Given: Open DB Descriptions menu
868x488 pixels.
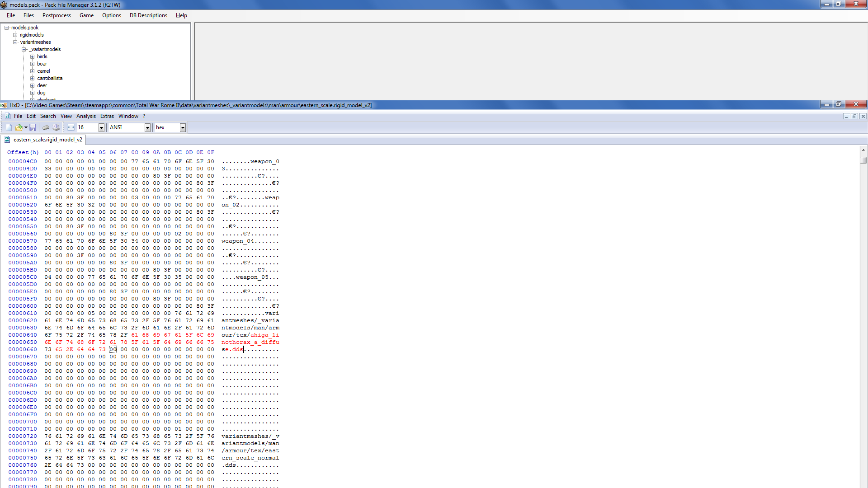Looking at the screenshot, I should point(148,15).
